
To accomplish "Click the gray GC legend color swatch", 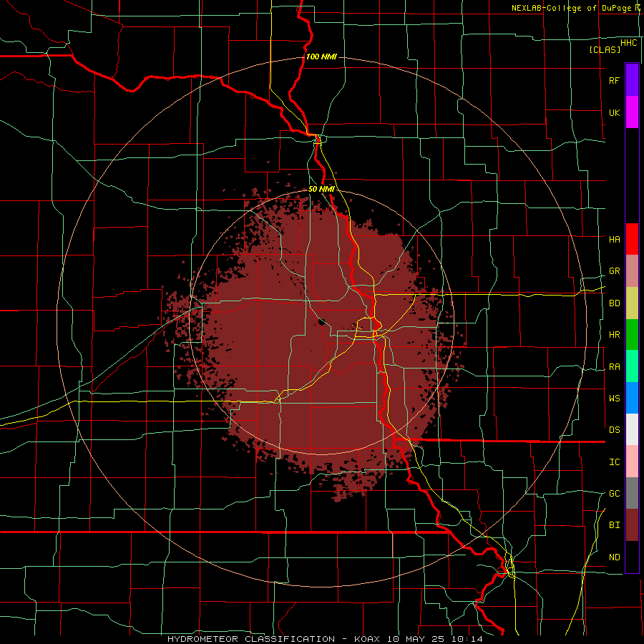I will pos(632,493).
